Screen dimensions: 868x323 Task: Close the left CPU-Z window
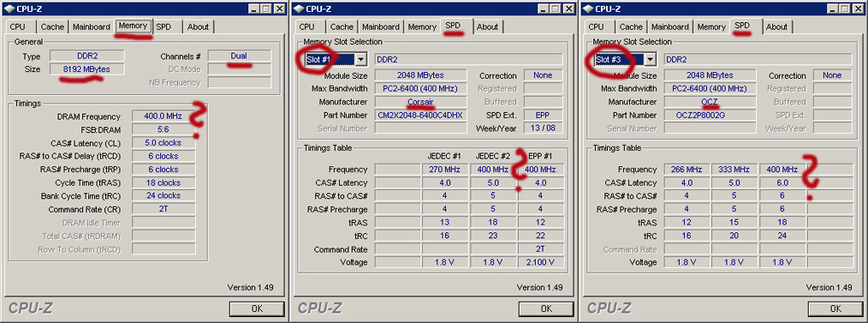pyautogui.click(x=279, y=8)
